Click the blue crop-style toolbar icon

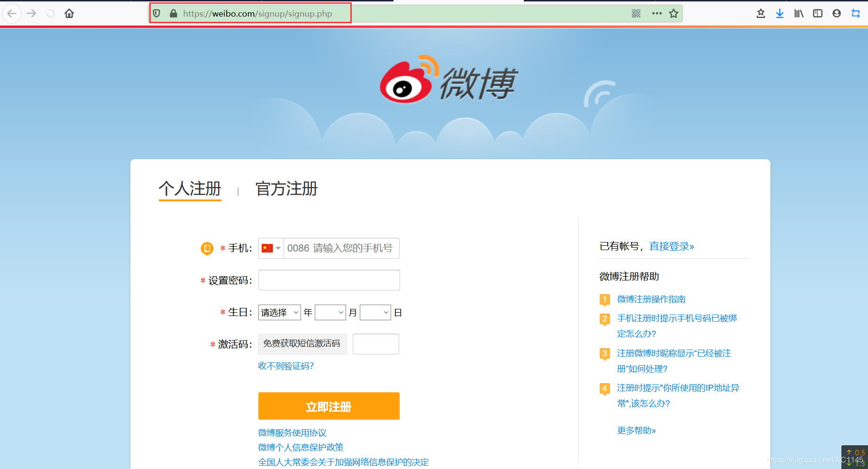[x=856, y=13]
